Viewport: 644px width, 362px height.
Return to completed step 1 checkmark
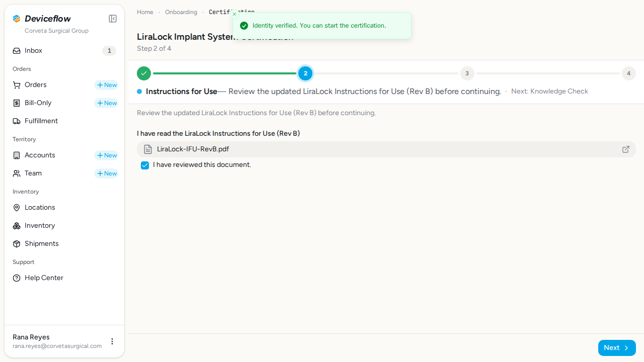point(144,73)
